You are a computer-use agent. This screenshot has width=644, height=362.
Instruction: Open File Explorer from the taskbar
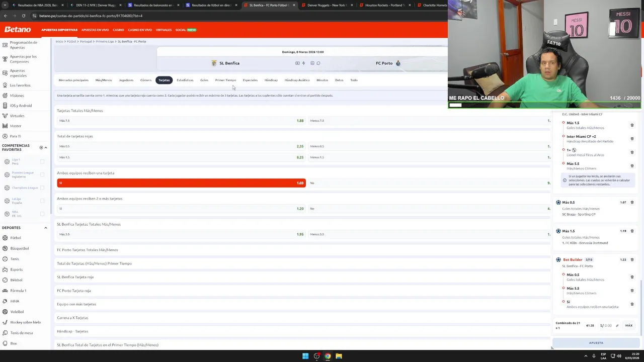(339, 356)
